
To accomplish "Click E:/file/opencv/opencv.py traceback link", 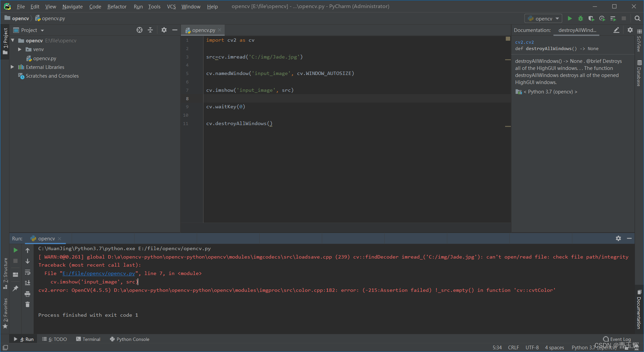I will (99, 274).
